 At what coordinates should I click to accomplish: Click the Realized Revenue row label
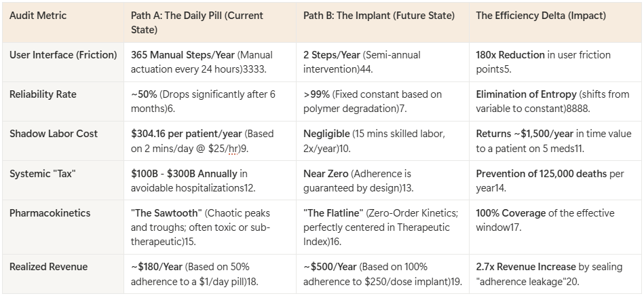(x=48, y=267)
